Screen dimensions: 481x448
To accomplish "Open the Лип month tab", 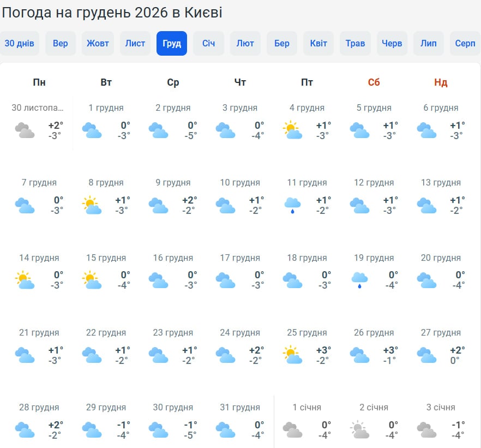I will coord(429,43).
